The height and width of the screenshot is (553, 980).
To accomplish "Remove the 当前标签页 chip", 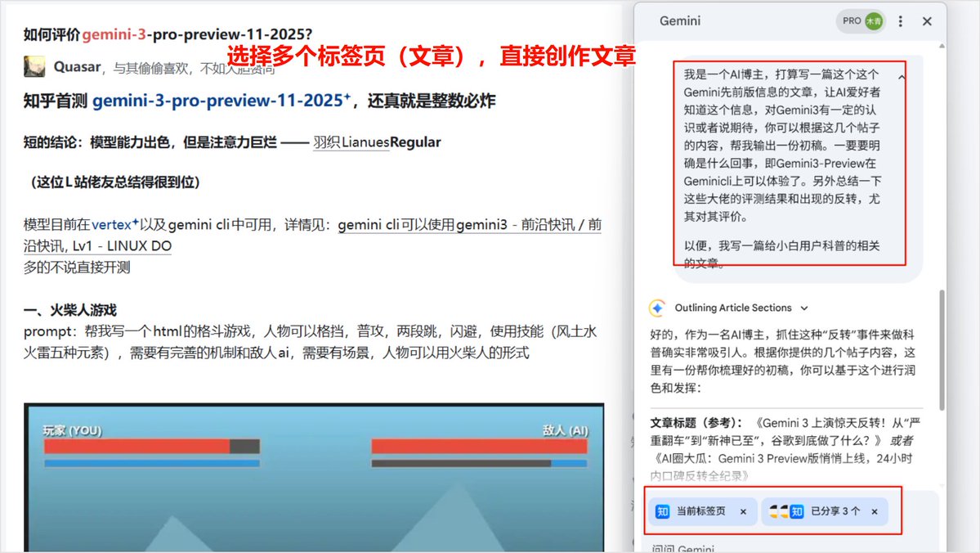I will [x=743, y=512].
